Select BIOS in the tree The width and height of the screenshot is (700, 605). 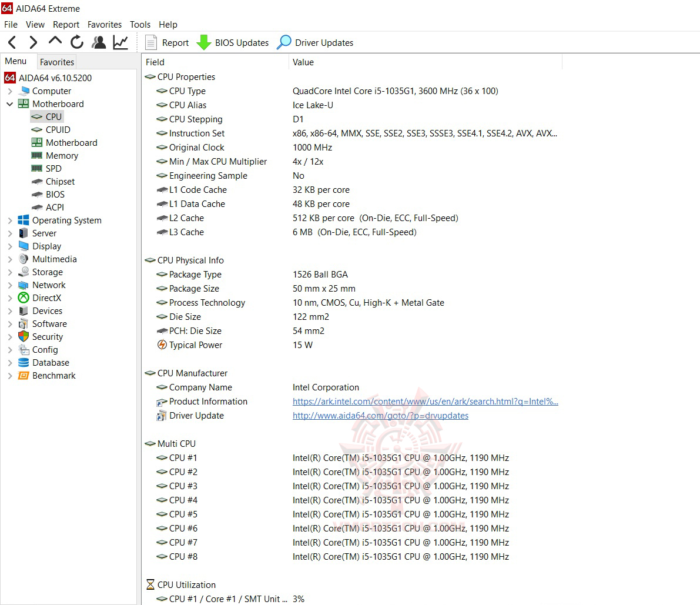pyautogui.click(x=55, y=194)
